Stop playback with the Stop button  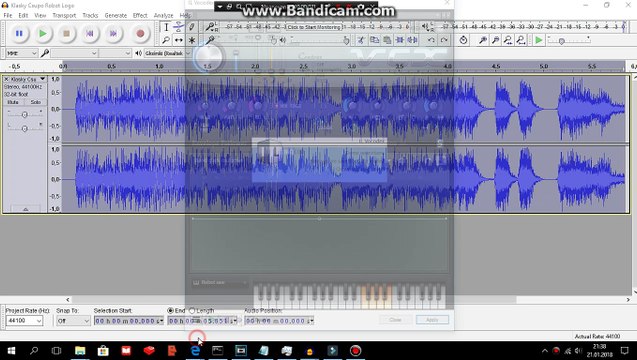point(66,34)
